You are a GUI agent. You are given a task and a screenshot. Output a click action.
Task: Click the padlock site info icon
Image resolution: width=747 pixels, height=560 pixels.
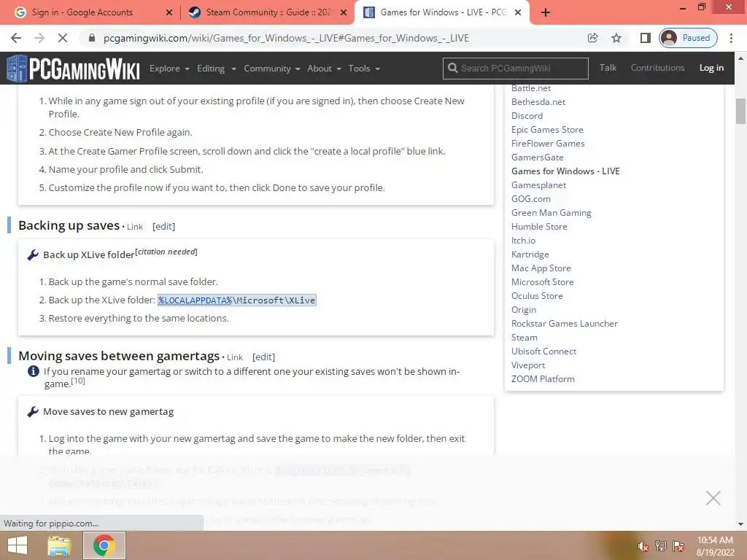coord(92,38)
